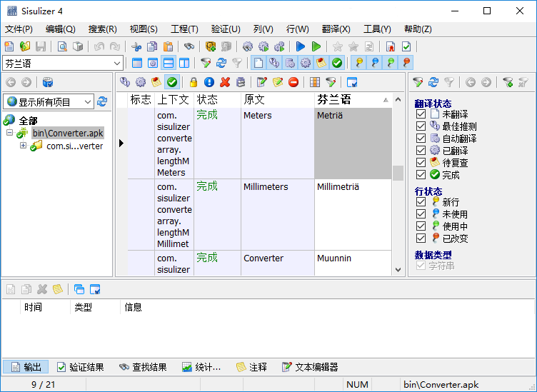Toggle the 待复查 checkbox
This screenshot has width=537, height=392.
click(x=421, y=163)
